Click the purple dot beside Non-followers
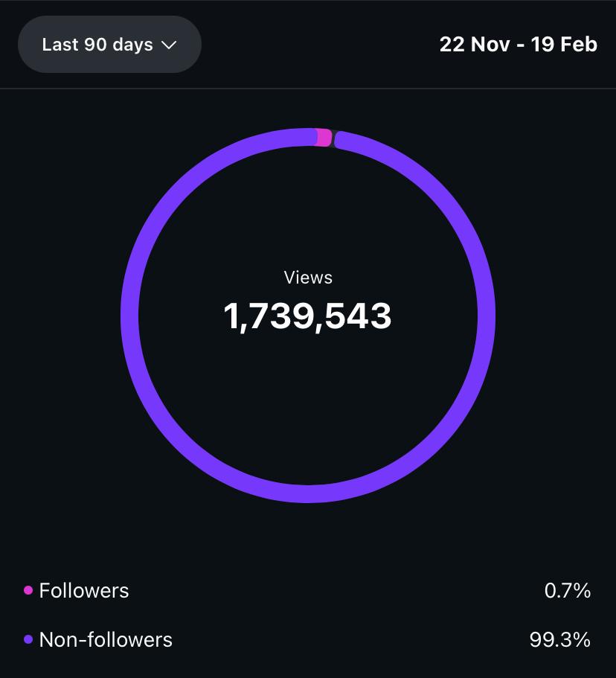616x678 pixels. pos(28,639)
